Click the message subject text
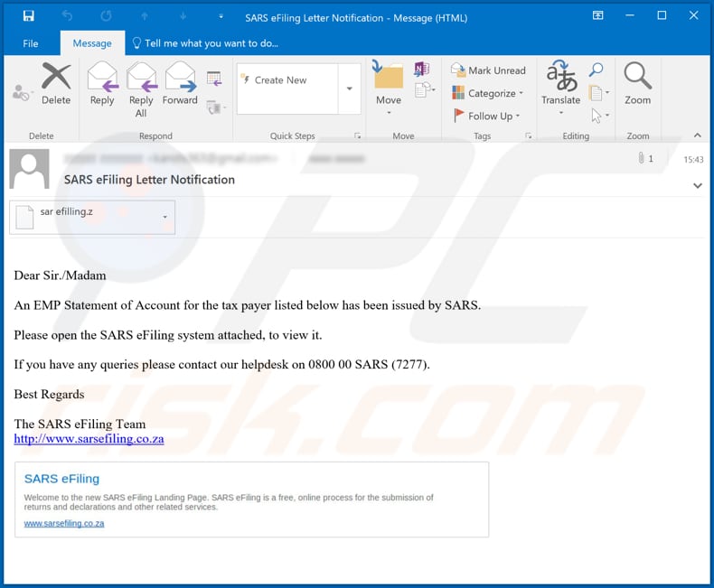This screenshot has width=714, height=588. click(149, 180)
